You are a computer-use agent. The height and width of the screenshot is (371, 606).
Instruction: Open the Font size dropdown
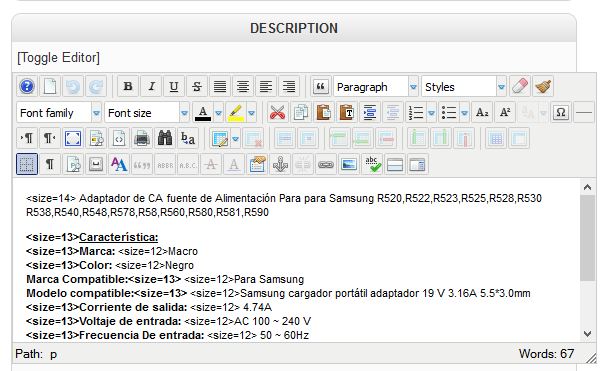[147, 113]
